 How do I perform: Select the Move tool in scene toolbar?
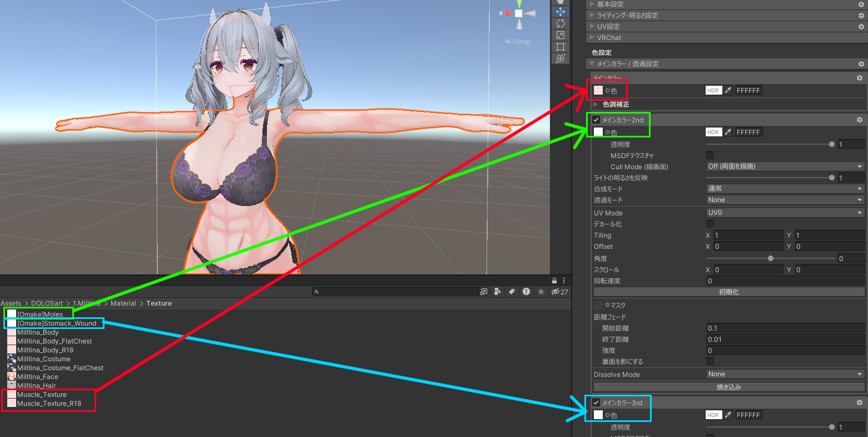(x=560, y=12)
